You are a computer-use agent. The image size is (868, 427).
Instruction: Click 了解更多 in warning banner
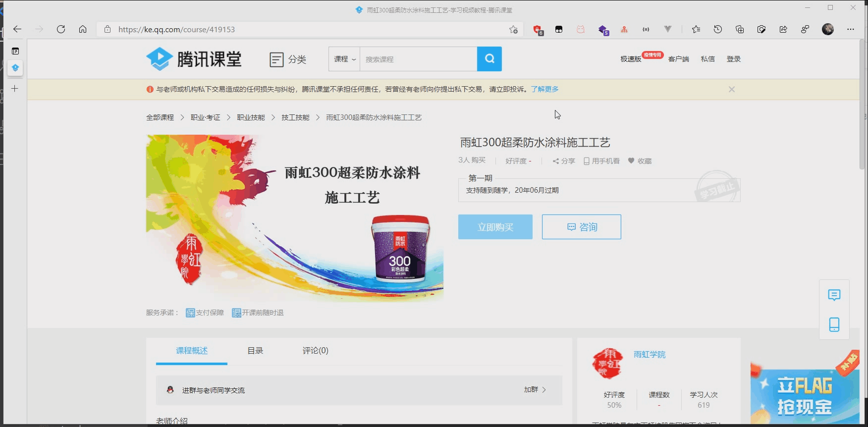pos(544,89)
